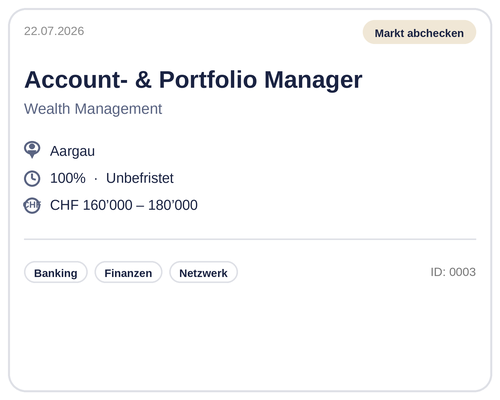The height and width of the screenshot is (400, 500).
Task: Open the "Markt abchecken" badge
Action: [419, 32]
